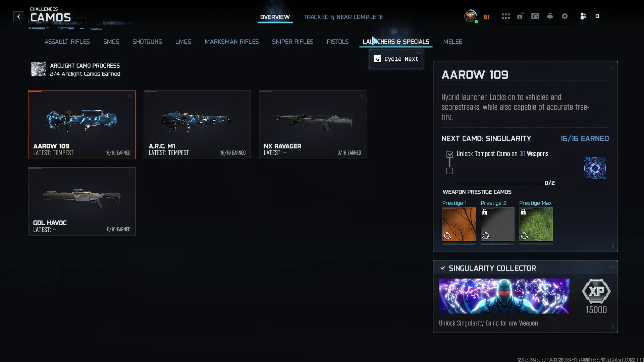
Task: Select the Prestige Max green camo swatch
Action: coord(536,224)
